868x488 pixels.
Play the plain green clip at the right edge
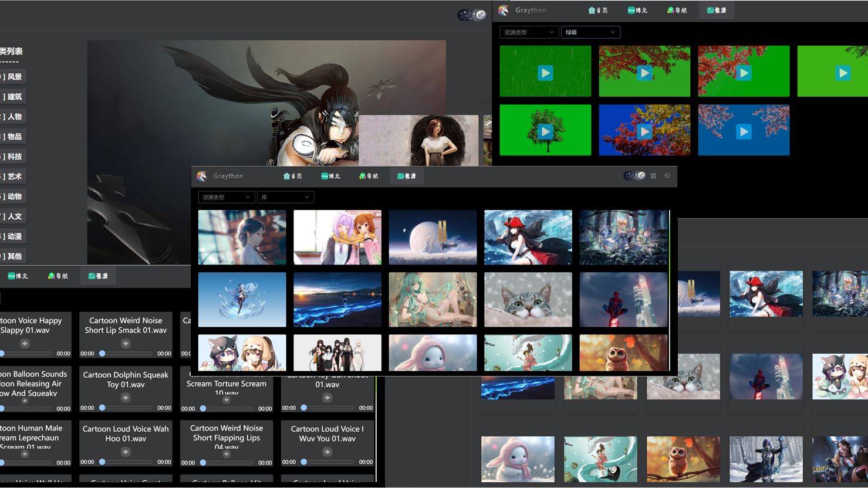pyautogui.click(x=843, y=73)
